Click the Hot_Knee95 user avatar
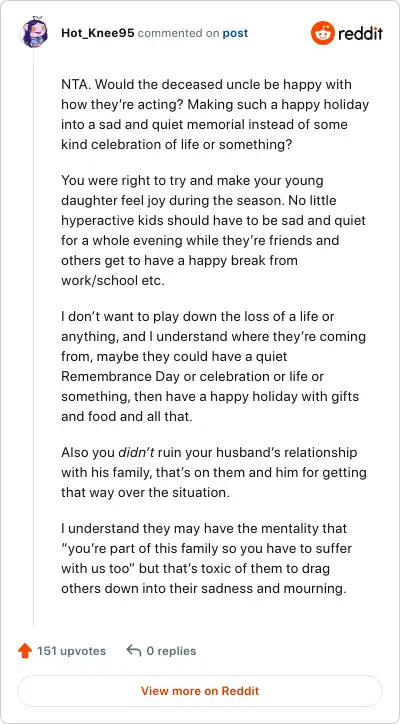This screenshot has width=400, height=724. (34, 32)
